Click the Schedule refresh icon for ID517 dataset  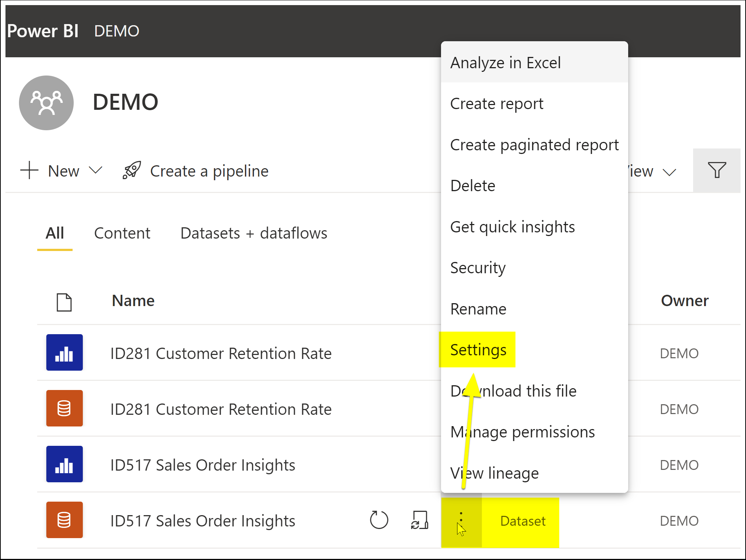coord(420,520)
